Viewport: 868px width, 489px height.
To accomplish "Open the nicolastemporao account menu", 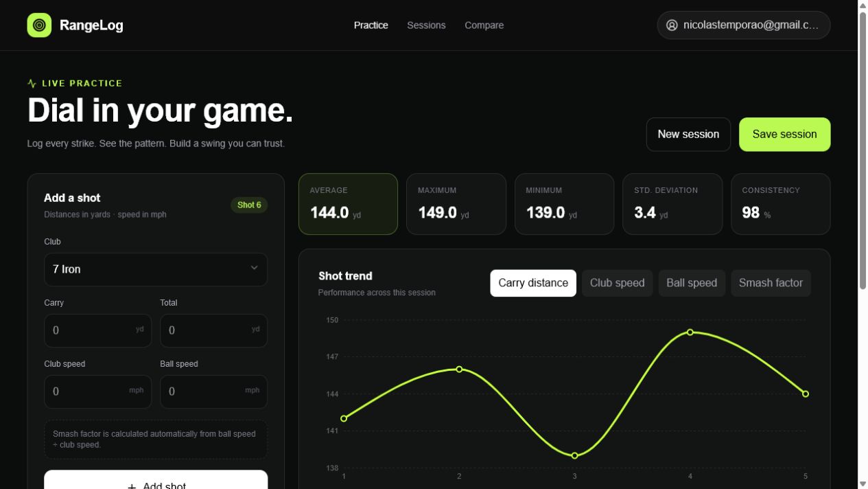I will 743,25.
